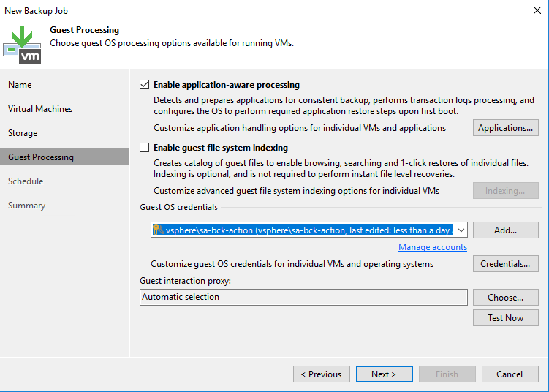The width and height of the screenshot is (549, 392).
Task: Click the Test Now button
Action: 506,317
